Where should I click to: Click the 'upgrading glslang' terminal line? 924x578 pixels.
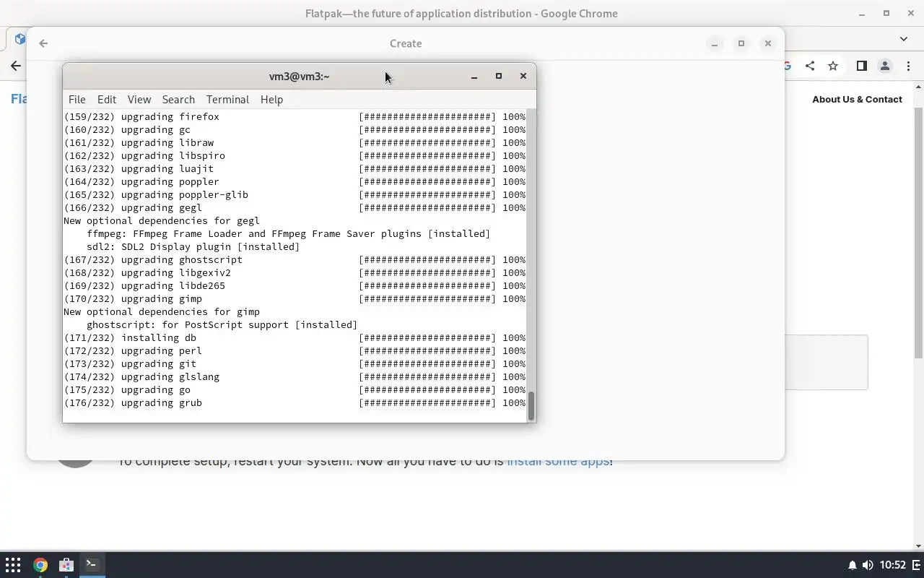pyautogui.click(x=295, y=377)
